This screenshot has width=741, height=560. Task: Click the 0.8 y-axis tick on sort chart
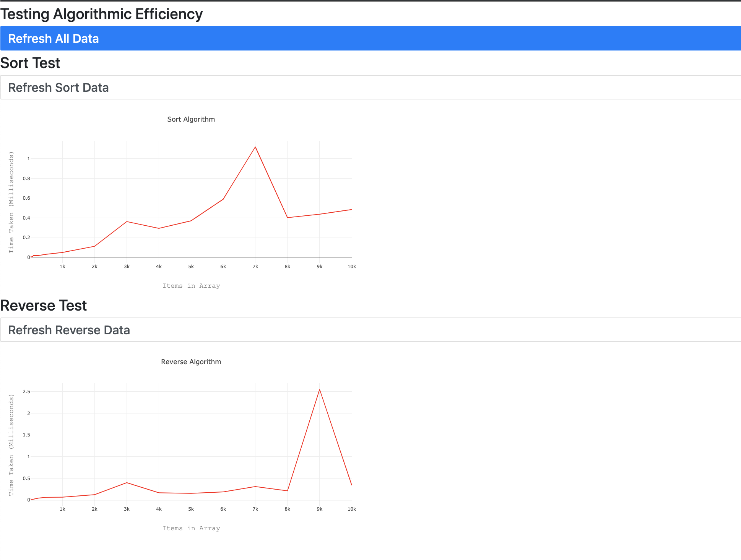[x=26, y=179]
